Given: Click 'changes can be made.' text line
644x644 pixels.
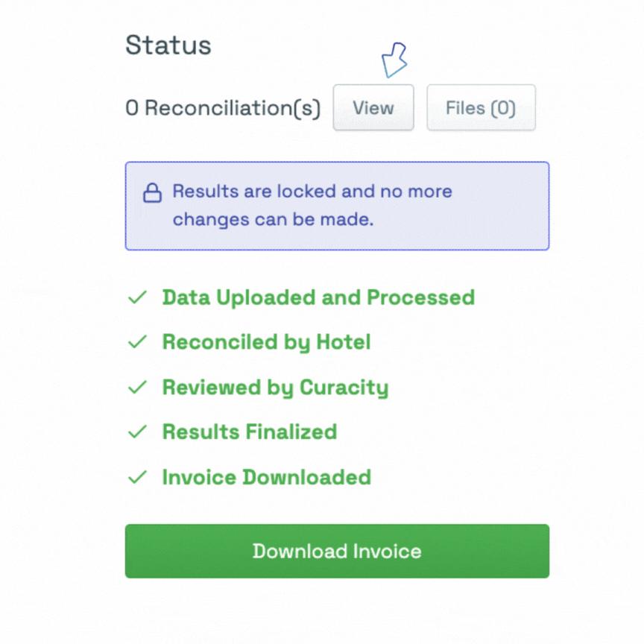Looking at the screenshot, I should 273,219.
